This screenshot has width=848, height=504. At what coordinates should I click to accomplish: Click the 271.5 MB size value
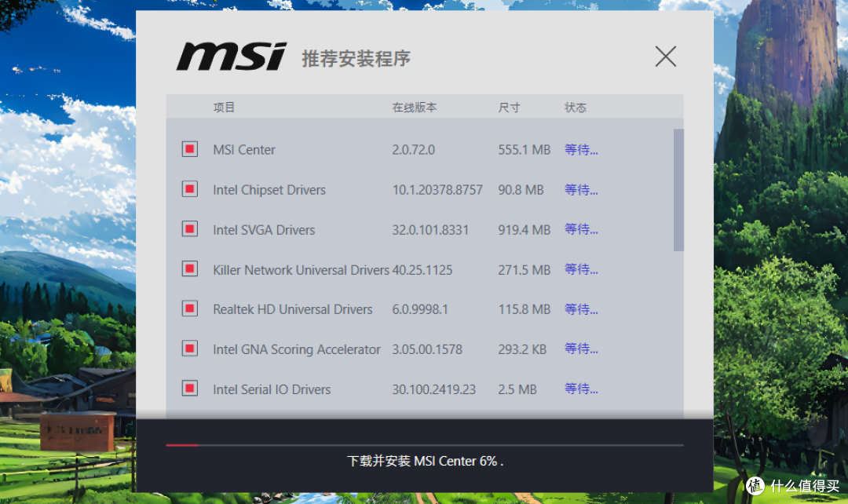point(524,270)
